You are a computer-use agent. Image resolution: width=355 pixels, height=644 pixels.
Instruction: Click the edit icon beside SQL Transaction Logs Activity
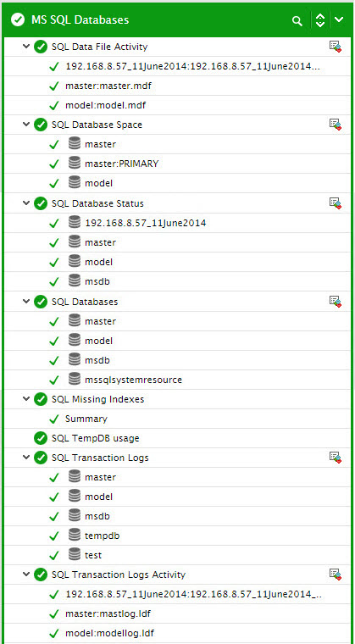point(336,575)
